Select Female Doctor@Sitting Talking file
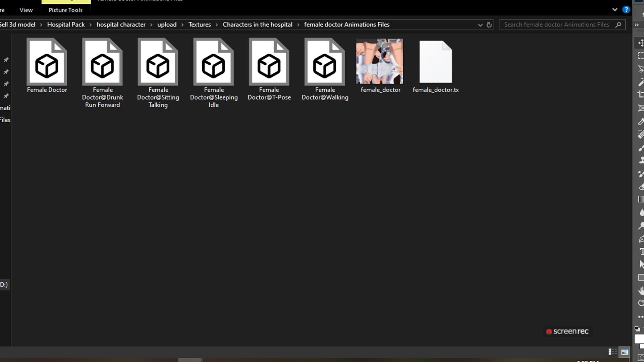This screenshot has height=362, width=644. (158, 73)
